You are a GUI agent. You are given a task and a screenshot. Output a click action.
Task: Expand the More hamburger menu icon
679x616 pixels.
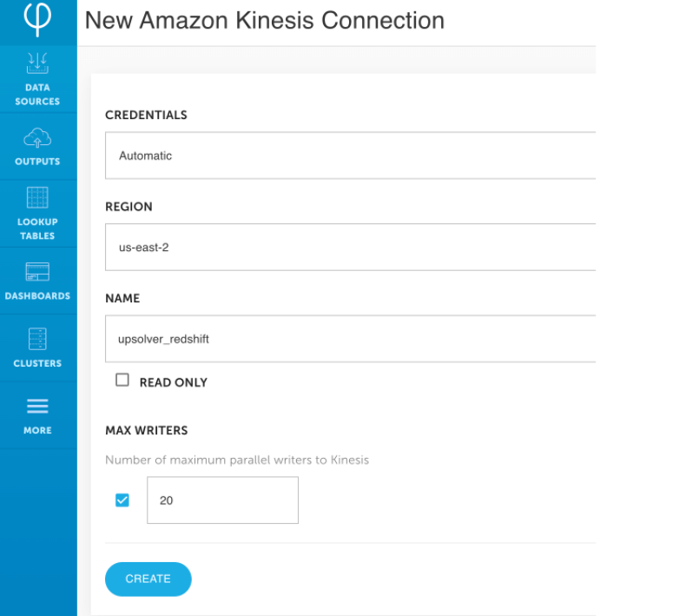tap(37, 407)
